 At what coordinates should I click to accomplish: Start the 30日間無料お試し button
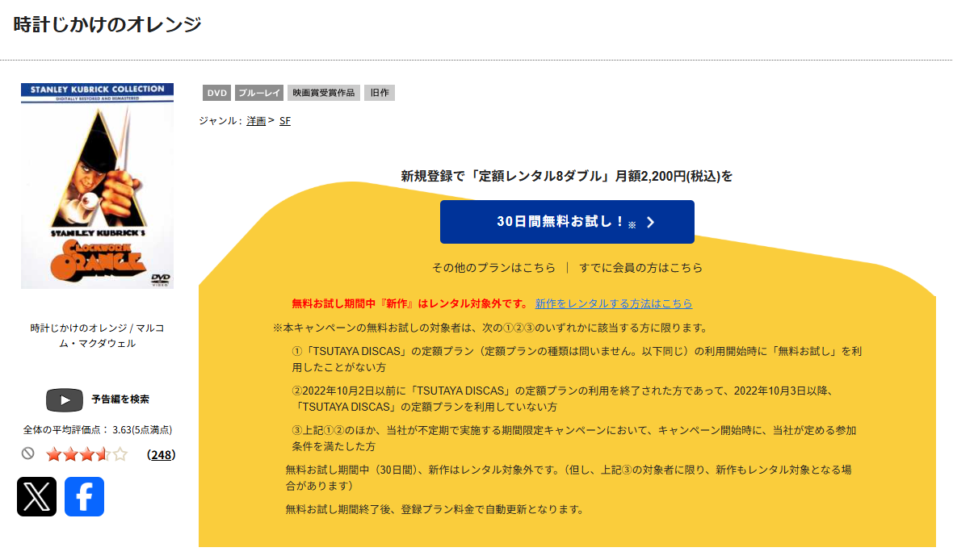tap(567, 222)
